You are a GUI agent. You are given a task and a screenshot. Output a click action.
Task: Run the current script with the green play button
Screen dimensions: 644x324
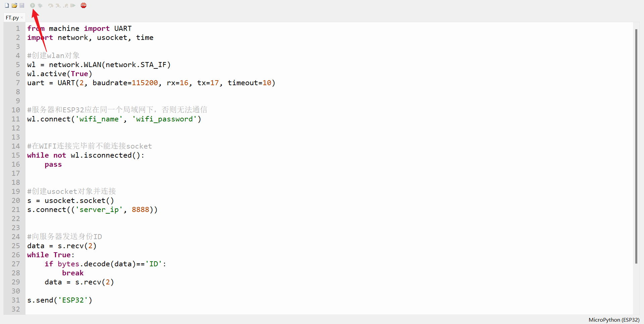[33, 5]
